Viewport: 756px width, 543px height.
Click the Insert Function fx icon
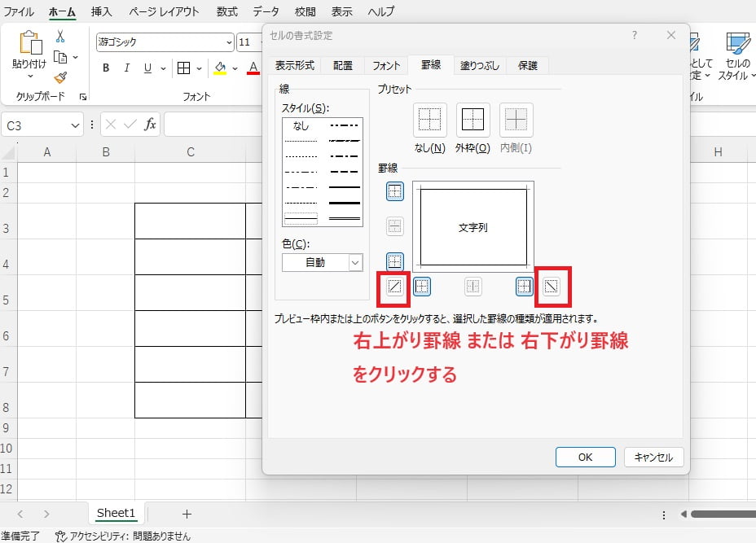click(150, 125)
